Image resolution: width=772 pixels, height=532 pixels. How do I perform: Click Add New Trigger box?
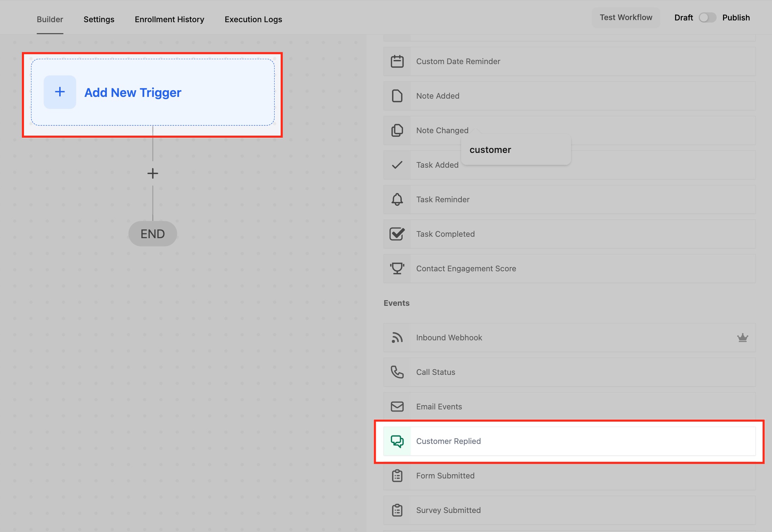(x=153, y=92)
